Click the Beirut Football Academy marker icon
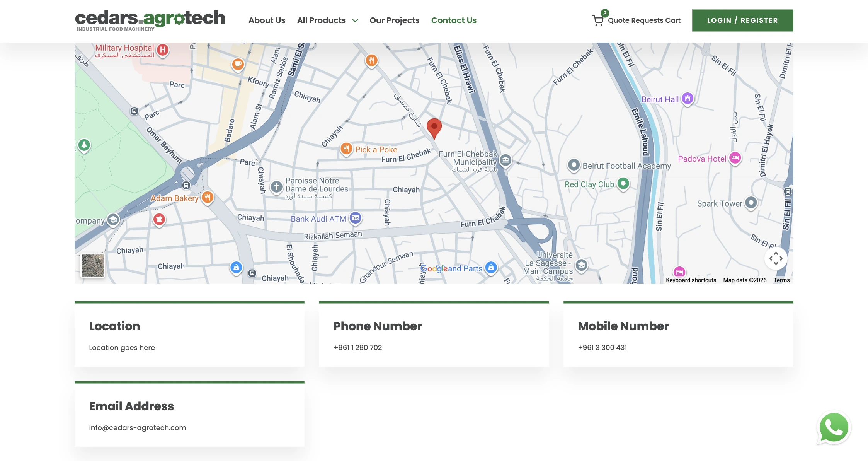The width and height of the screenshot is (868, 461). 574,165
